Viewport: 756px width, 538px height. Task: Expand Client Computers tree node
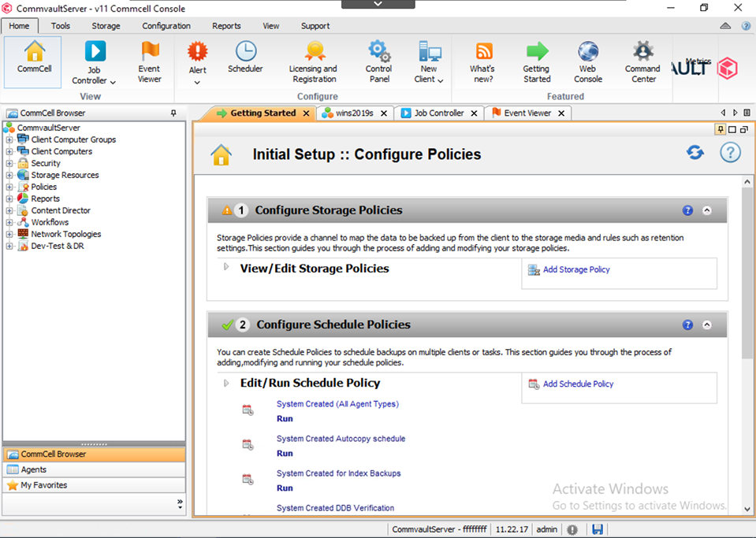[x=9, y=151]
